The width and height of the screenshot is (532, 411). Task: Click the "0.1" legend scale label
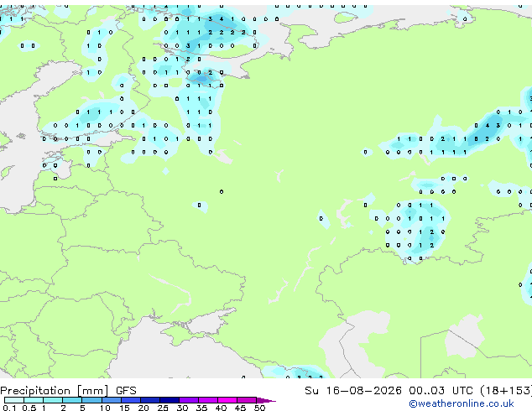(x=9, y=408)
